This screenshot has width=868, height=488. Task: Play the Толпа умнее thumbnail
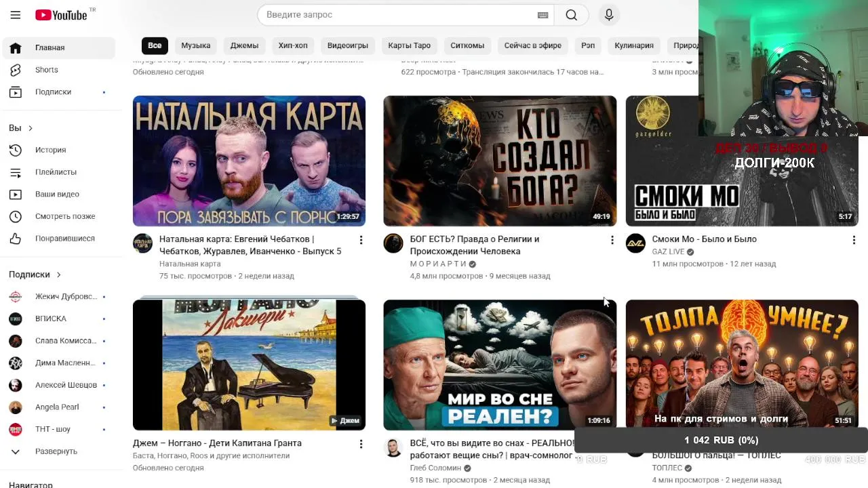pyautogui.click(x=742, y=365)
